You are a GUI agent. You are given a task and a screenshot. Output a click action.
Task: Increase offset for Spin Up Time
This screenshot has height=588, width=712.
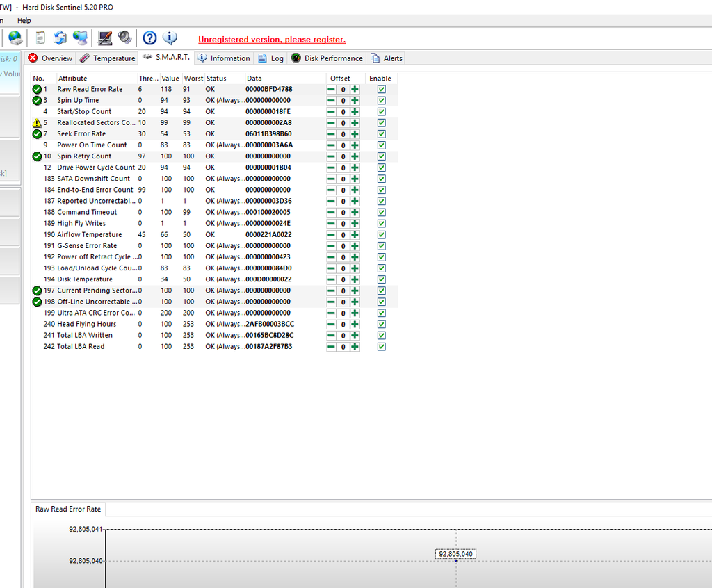pos(355,100)
